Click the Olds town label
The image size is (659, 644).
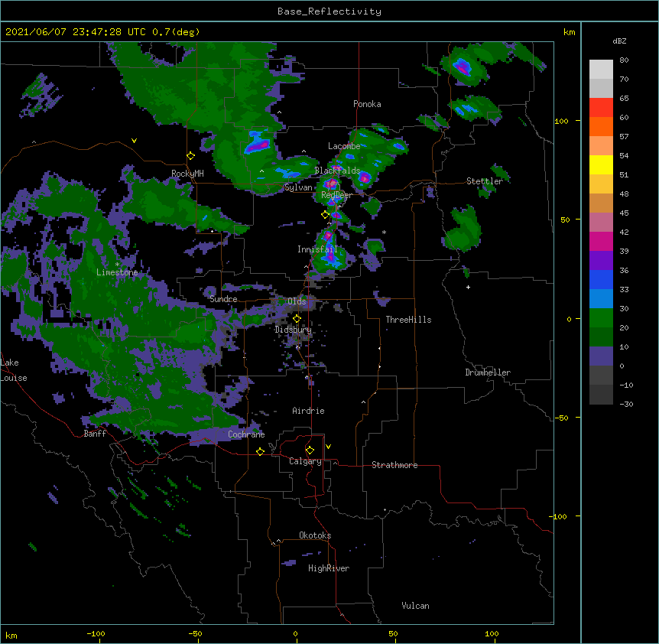[297, 301]
